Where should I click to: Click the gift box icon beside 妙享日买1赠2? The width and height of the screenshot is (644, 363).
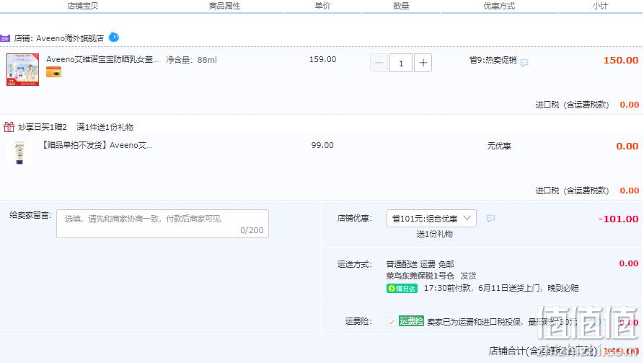9,126
